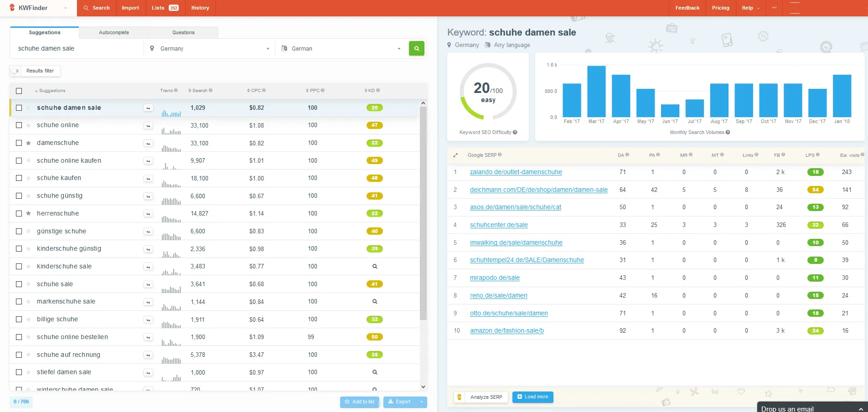Click the KWFinder logo icon
This screenshot has height=412, width=868.
[x=12, y=8]
